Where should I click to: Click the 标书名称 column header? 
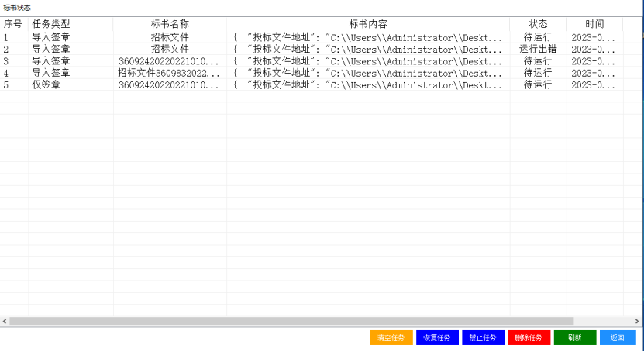pyautogui.click(x=170, y=24)
